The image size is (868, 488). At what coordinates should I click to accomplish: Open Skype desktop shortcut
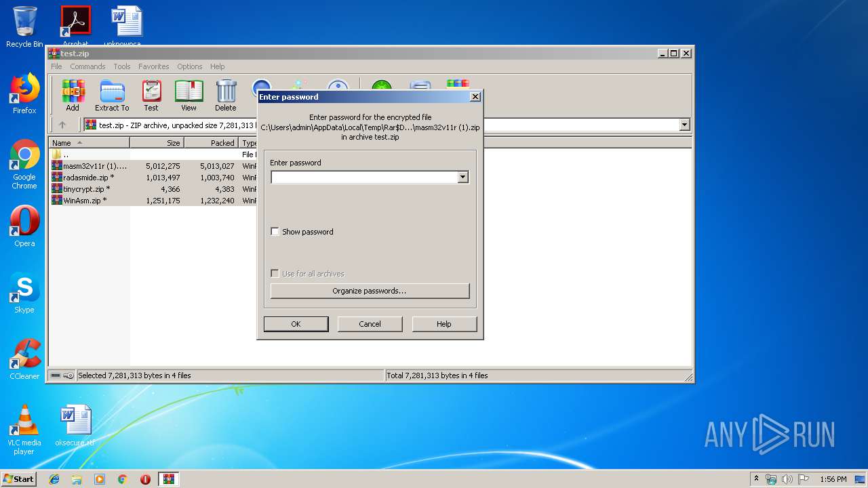(x=24, y=293)
